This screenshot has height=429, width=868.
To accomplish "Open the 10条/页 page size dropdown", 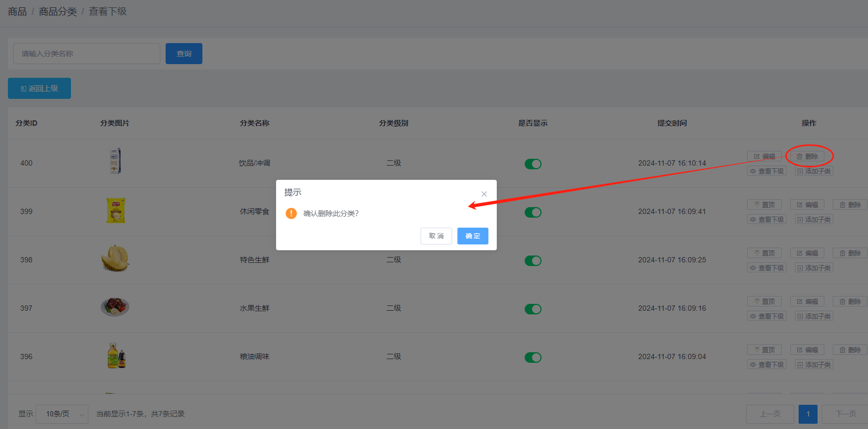I will coord(62,414).
